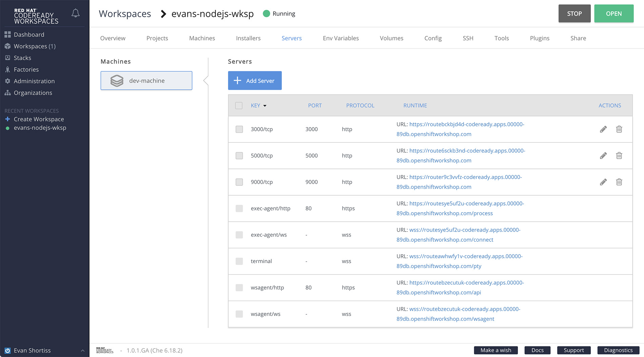Click the Dashboard grid icon

(x=7, y=35)
